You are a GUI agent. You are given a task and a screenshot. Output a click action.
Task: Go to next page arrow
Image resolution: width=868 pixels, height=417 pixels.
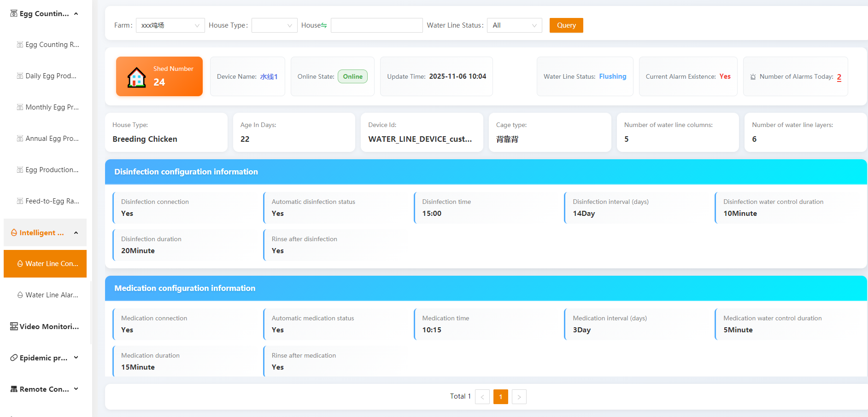[x=519, y=397]
